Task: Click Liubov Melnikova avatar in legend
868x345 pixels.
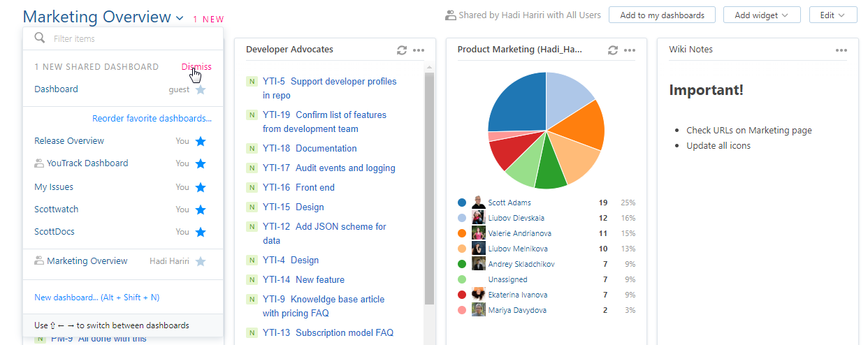Action: coord(479,249)
